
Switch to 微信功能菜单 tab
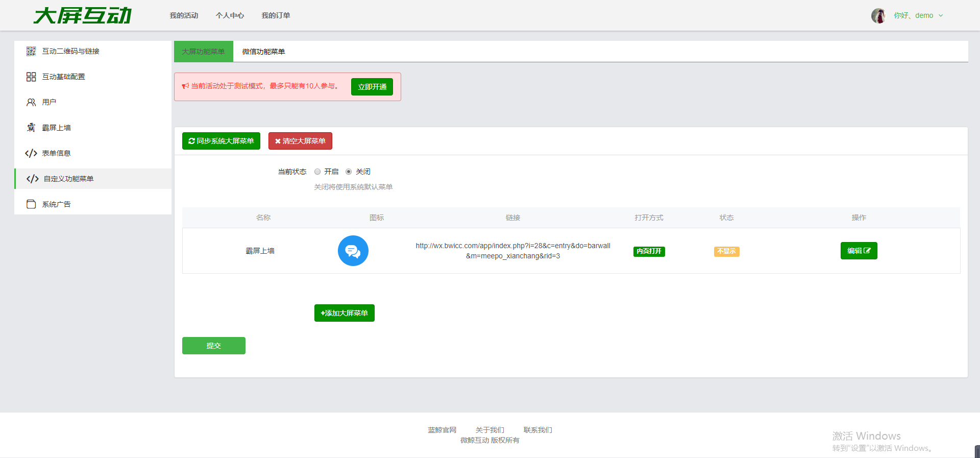click(263, 52)
